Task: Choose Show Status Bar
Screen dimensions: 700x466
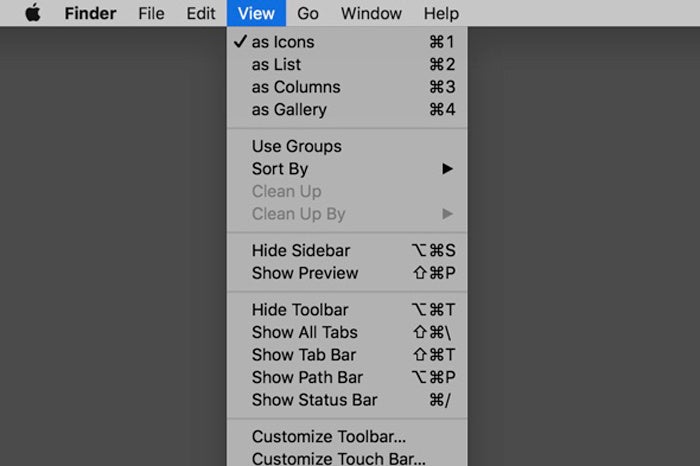Action: coord(347,400)
